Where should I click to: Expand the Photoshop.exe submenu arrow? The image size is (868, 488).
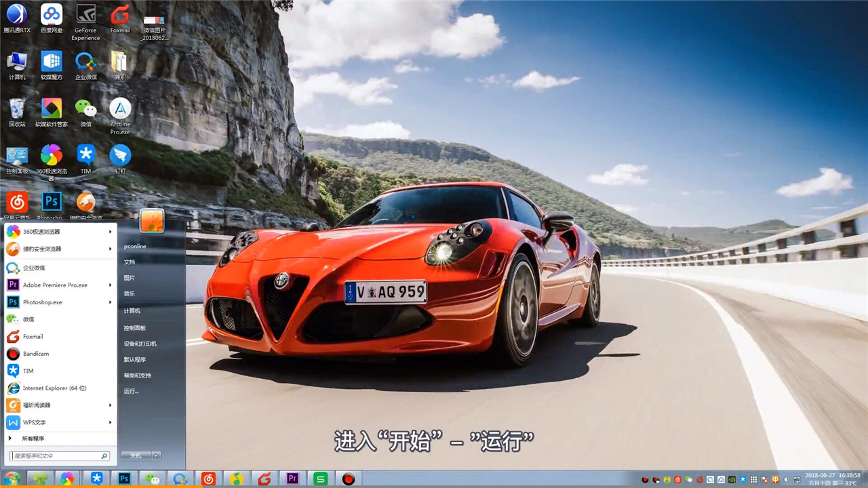(x=110, y=302)
